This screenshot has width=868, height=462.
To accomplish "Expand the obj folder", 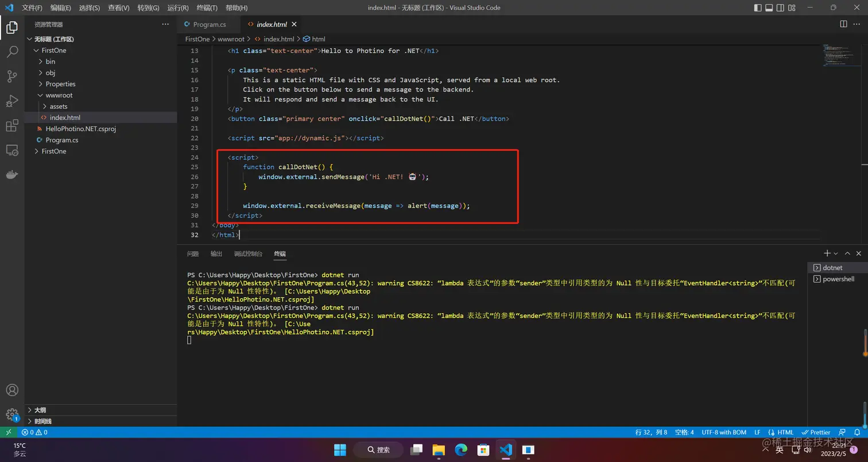I will point(101,73).
